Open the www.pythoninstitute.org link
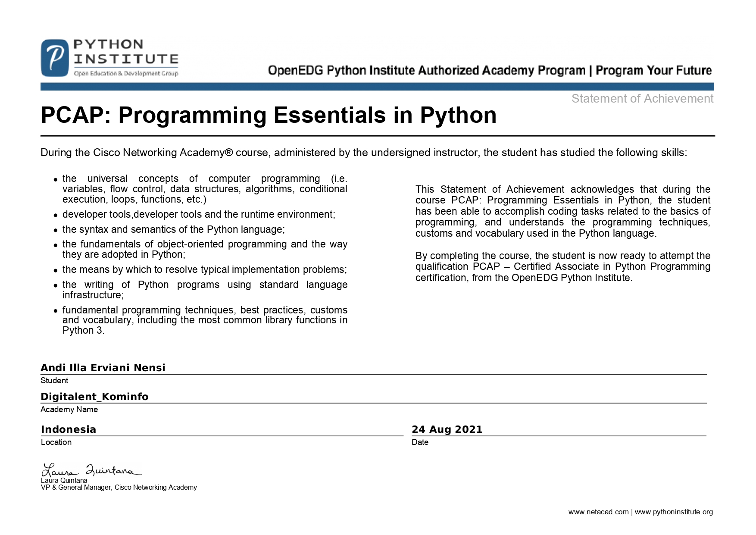 point(674,512)
